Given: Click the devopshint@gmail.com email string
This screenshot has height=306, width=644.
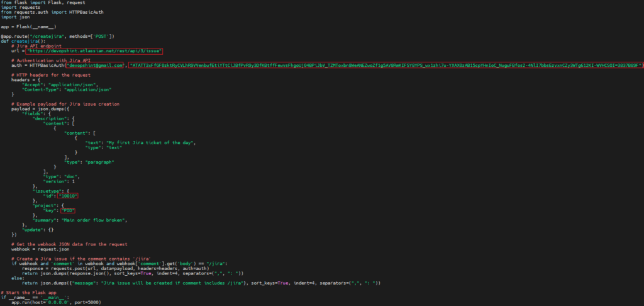Looking at the screenshot, I should point(96,65).
